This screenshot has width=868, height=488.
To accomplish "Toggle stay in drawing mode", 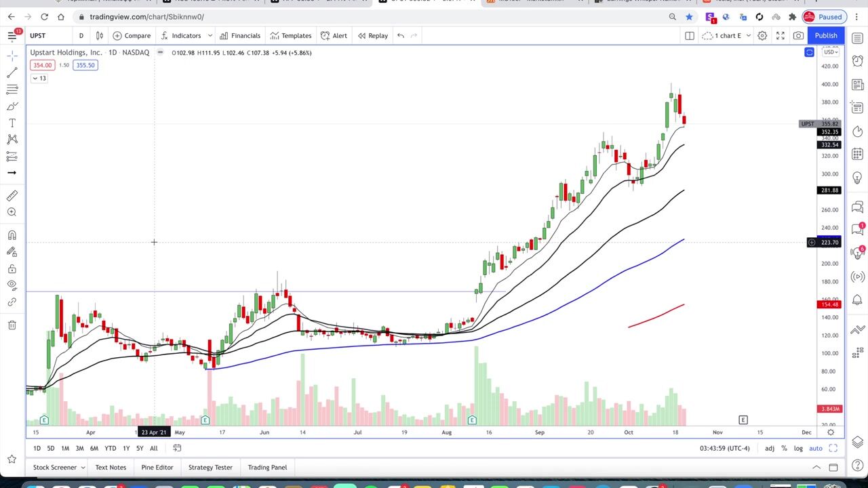I will (x=12, y=251).
